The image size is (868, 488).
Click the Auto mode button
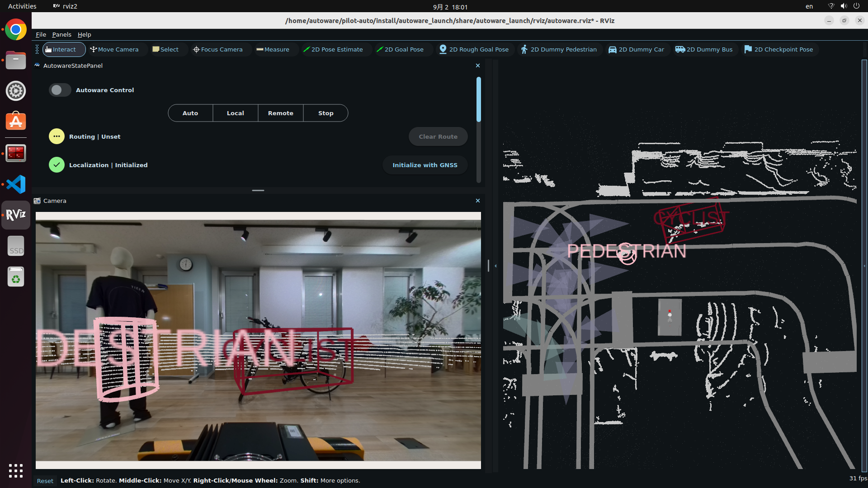190,113
